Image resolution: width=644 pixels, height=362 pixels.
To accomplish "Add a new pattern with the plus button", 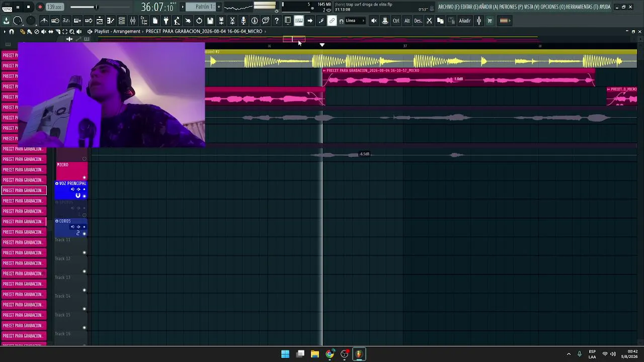I will [x=219, y=7].
